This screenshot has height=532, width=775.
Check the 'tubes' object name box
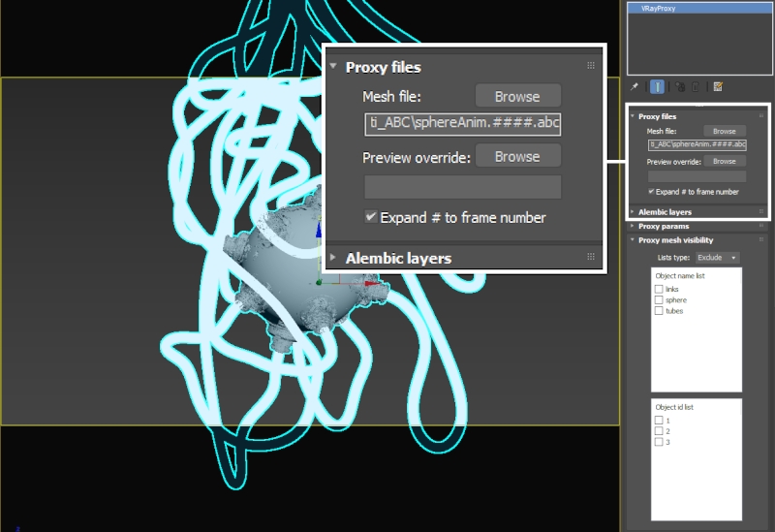(660, 311)
